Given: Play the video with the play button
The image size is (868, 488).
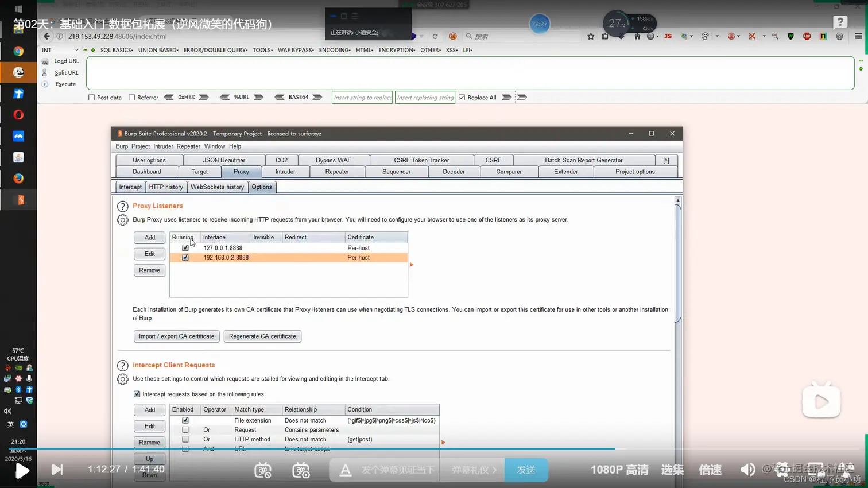Looking at the screenshot, I should (x=22, y=471).
